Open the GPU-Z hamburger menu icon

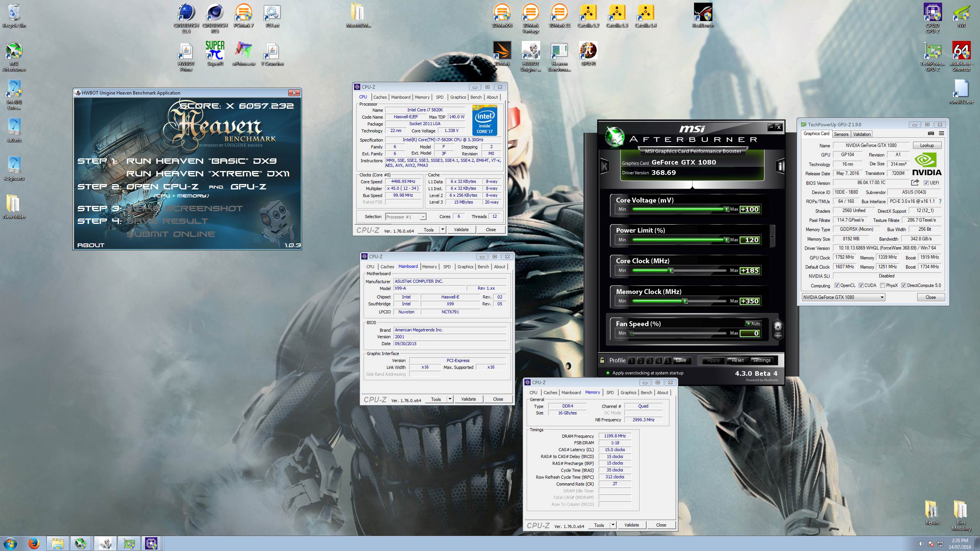pyautogui.click(x=941, y=134)
